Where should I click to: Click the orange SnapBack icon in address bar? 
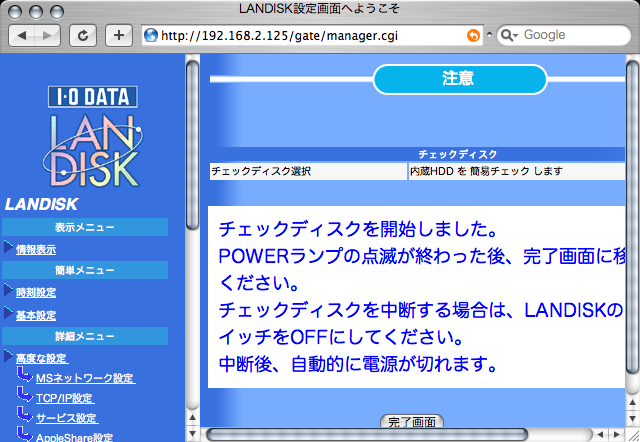tap(473, 36)
